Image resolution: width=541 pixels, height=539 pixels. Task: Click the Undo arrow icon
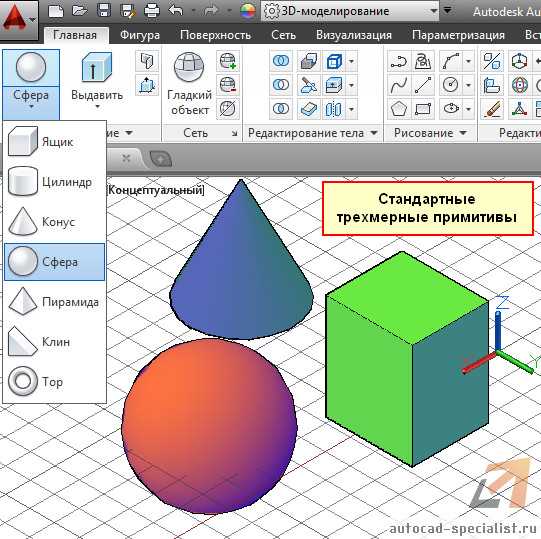[x=176, y=11]
